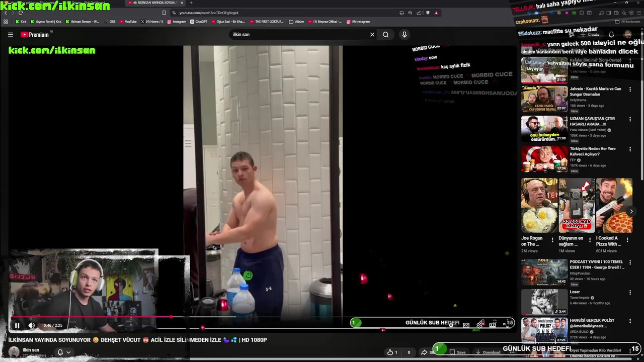Open the player settings gear

tap(479, 325)
